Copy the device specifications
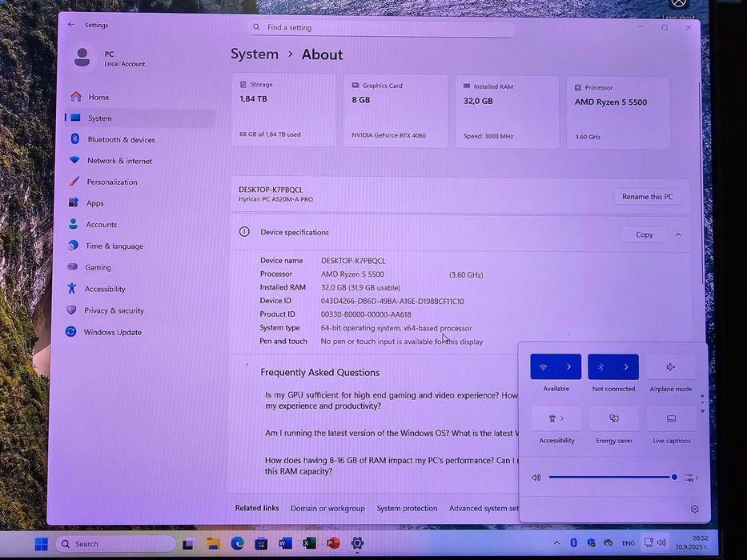 pyautogui.click(x=644, y=234)
